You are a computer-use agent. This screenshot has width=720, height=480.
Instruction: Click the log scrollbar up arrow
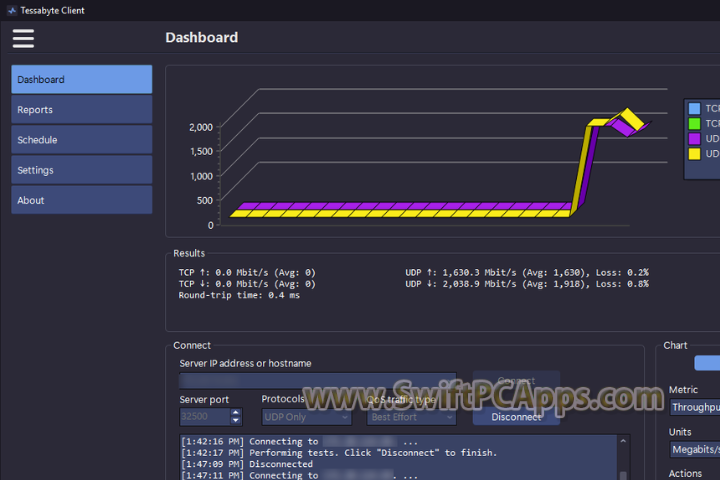coord(623,441)
